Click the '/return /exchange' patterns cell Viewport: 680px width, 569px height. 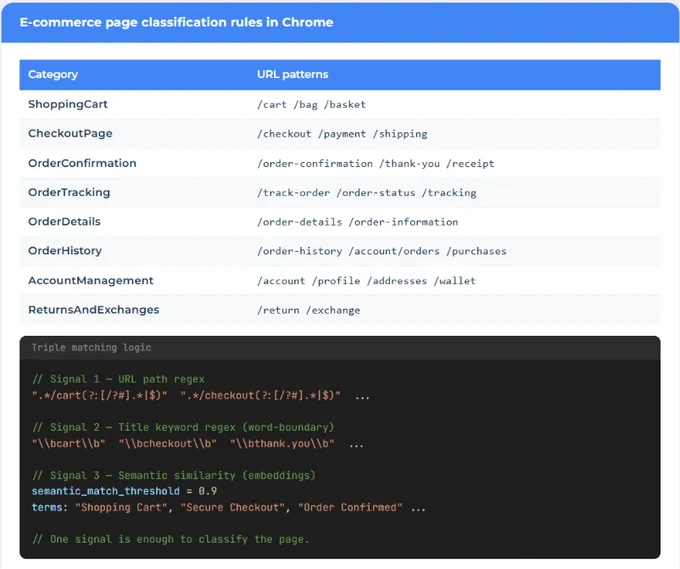click(308, 310)
